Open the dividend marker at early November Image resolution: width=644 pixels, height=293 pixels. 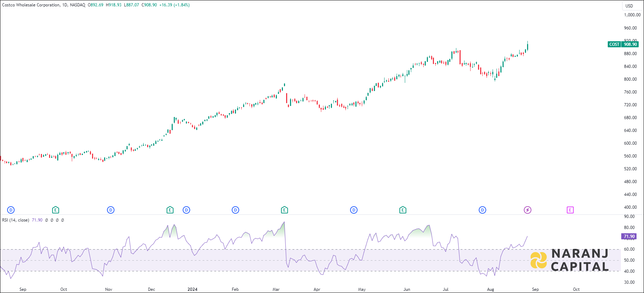pos(111,210)
